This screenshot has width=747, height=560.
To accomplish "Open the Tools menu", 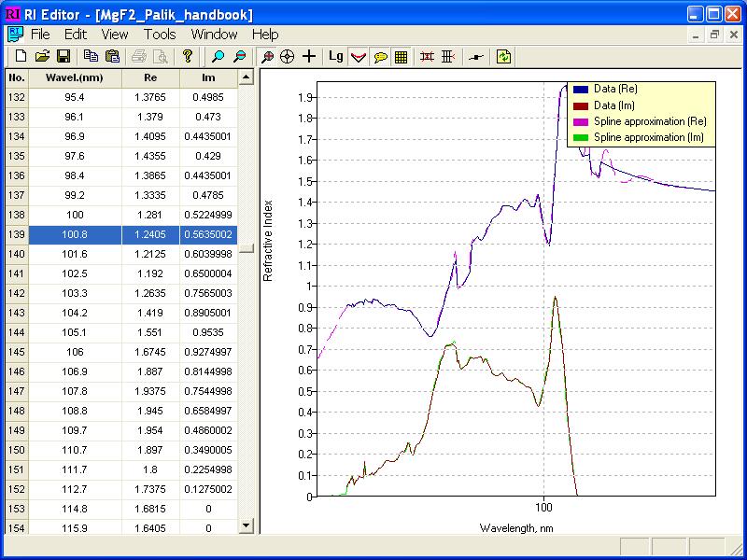I will pyautogui.click(x=160, y=35).
